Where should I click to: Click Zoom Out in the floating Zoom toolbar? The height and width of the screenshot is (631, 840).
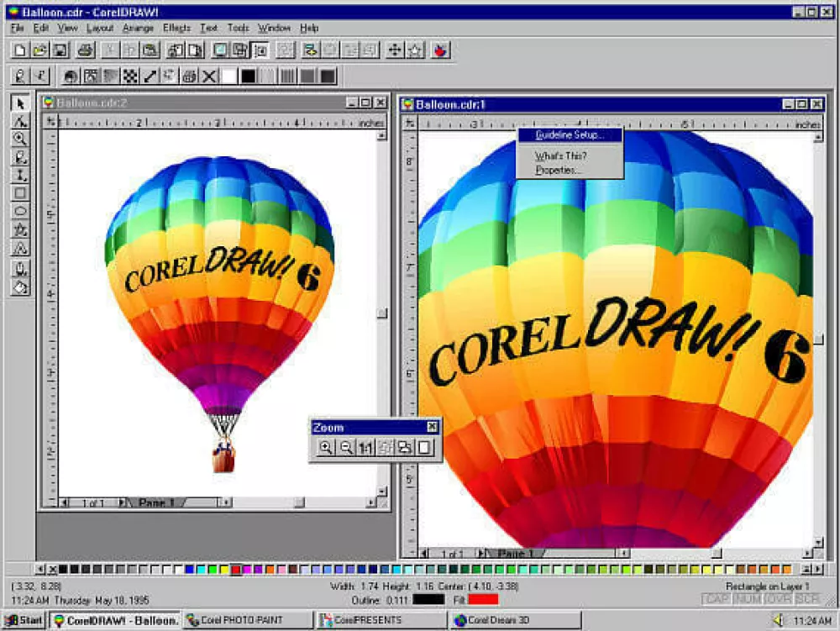click(346, 446)
